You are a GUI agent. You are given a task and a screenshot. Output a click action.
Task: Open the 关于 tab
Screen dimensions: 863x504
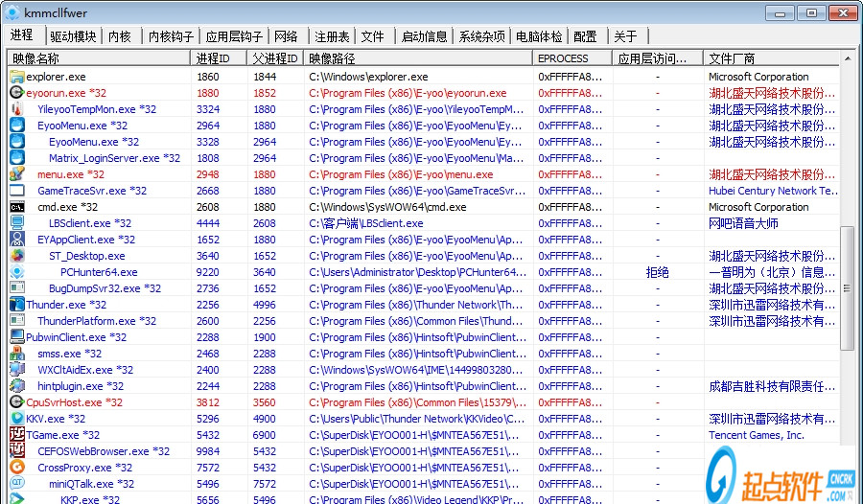point(625,36)
